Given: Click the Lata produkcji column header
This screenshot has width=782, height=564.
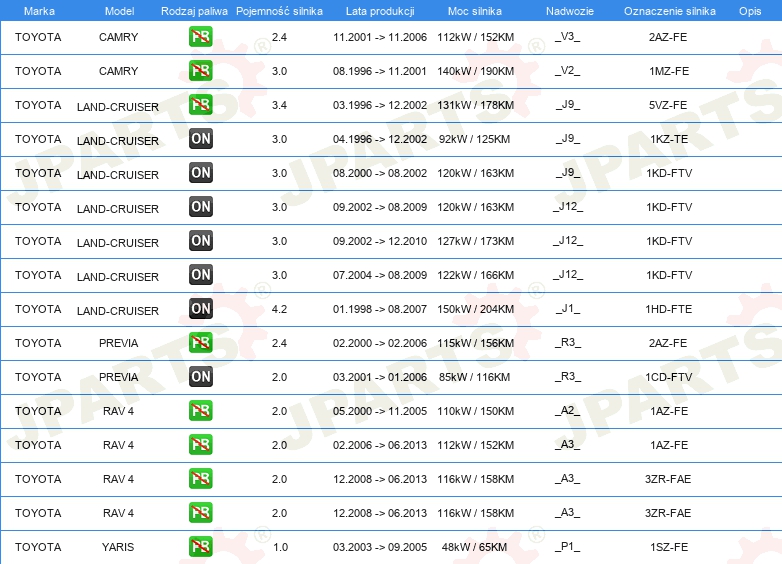Looking at the screenshot, I should coord(380,11).
